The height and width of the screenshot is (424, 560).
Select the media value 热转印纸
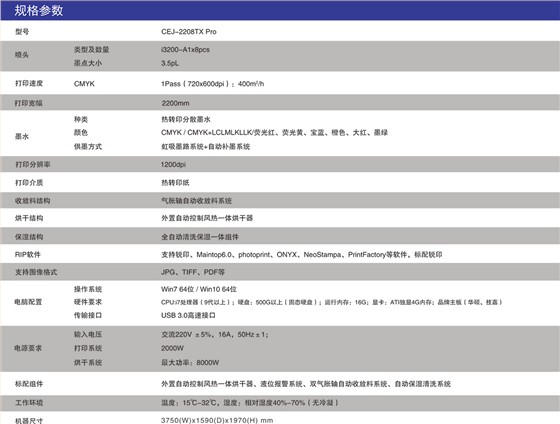coord(175,183)
